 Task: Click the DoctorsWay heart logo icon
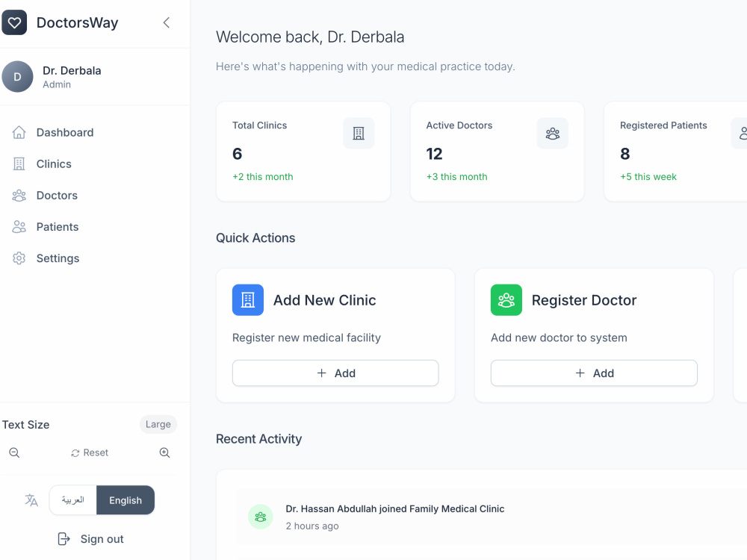coord(14,22)
